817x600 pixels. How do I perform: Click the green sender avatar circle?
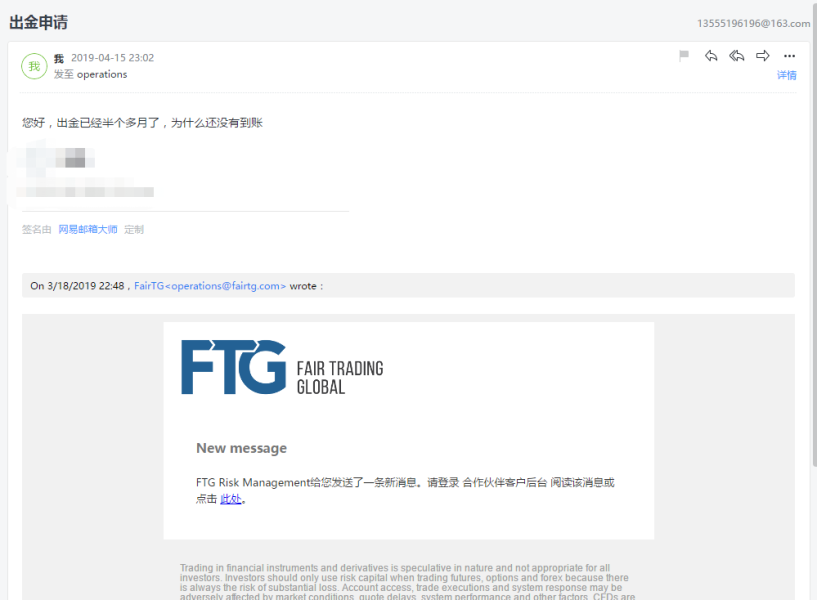[34, 66]
